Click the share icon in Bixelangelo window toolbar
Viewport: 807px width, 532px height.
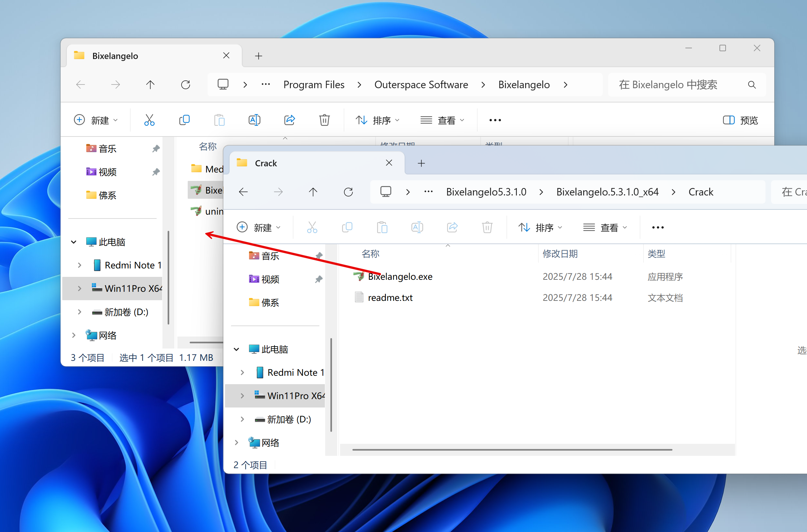pos(289,120)
